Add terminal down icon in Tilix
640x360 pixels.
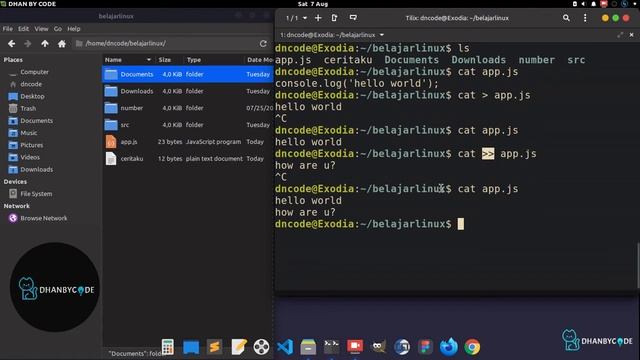coord(353,18)
